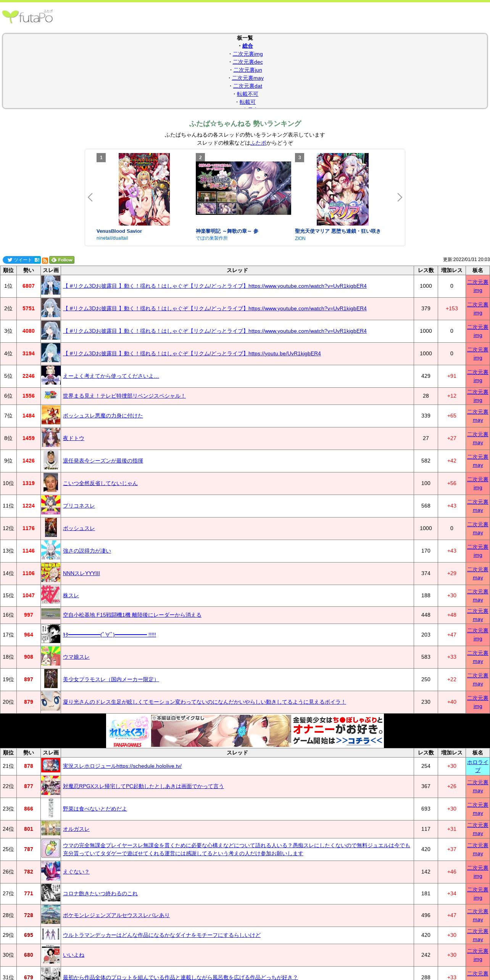Click thumbnail of 退任発表 thread

51,461
